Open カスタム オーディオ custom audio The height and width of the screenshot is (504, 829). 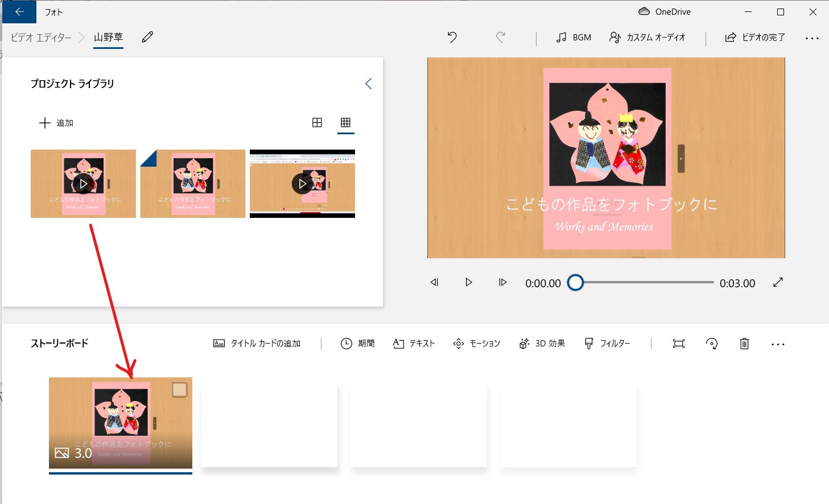647,38
